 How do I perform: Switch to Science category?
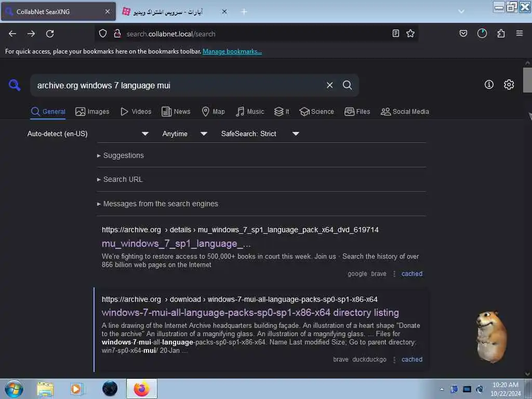coord(316,112)
